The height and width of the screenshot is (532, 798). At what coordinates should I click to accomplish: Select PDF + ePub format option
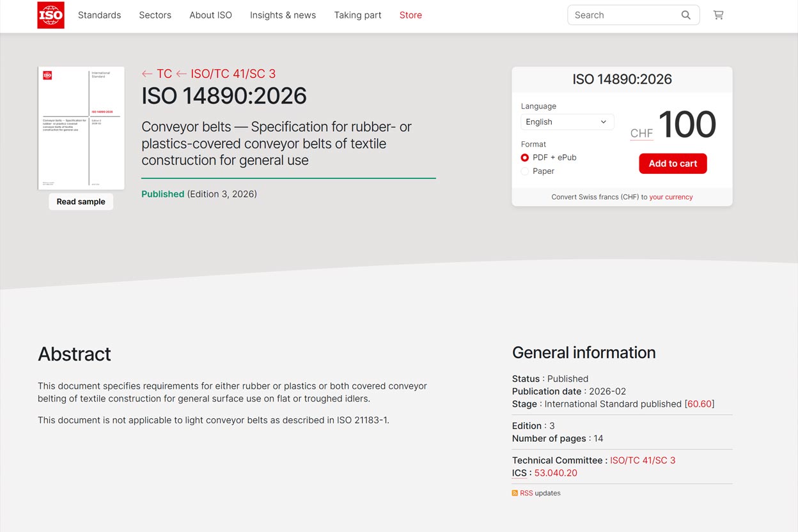click(x=525, y=157)
